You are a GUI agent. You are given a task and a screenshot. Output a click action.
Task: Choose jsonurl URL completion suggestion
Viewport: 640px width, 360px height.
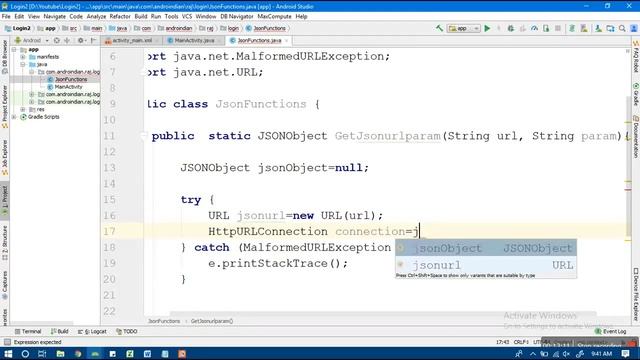(x=486, y=265)
